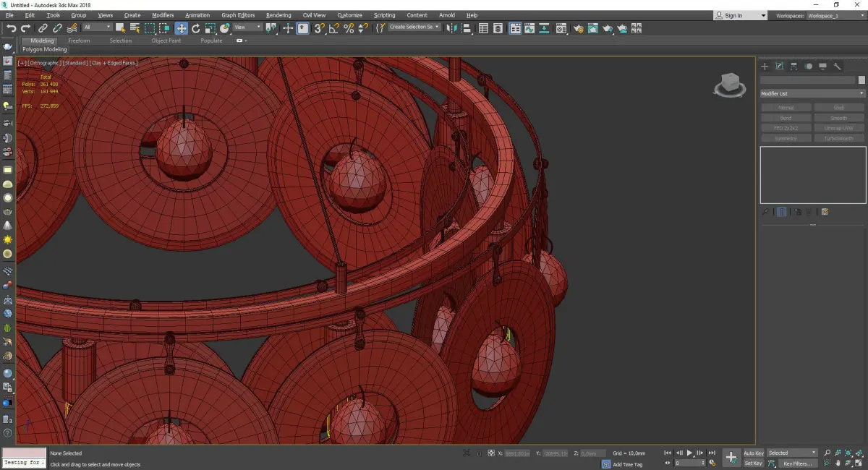The width and height of the screenshot is (868, 470).
Task: Toggle the Percent Snap icon
Action: pos(349,28)
